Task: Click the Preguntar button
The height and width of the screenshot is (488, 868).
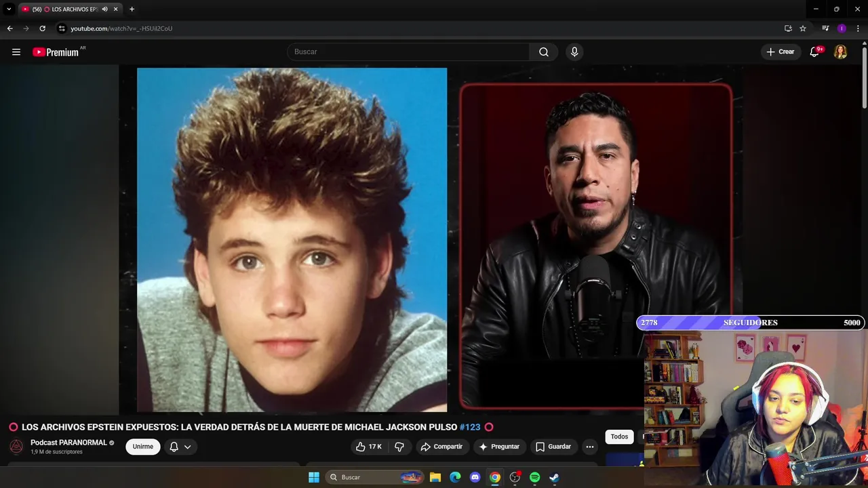Action: click(499, 447)
